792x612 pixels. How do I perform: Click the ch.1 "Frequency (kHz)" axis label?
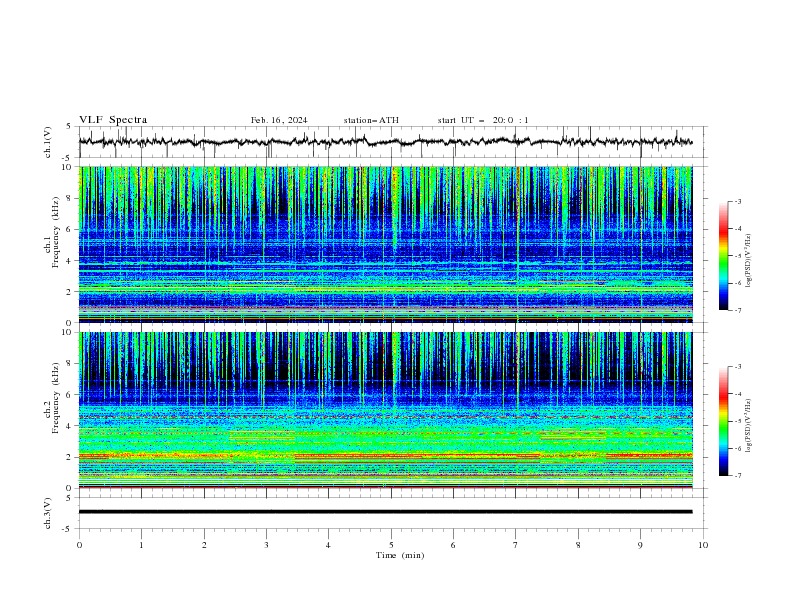55,233
